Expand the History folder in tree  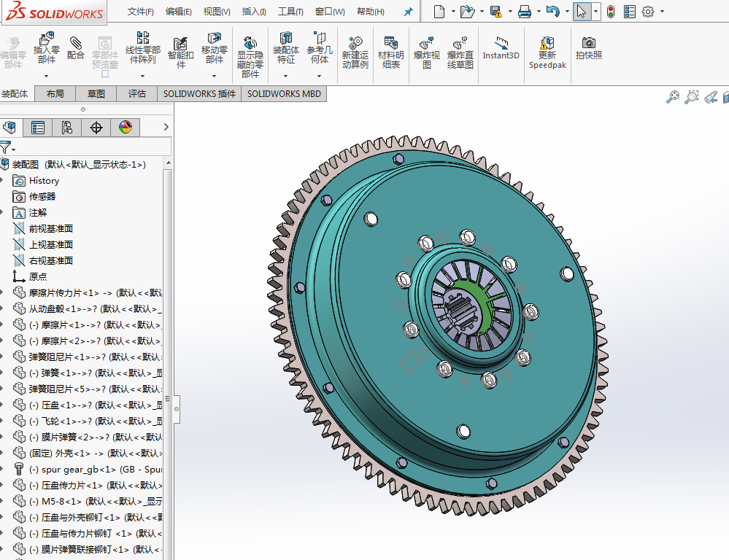click(3, 181)
